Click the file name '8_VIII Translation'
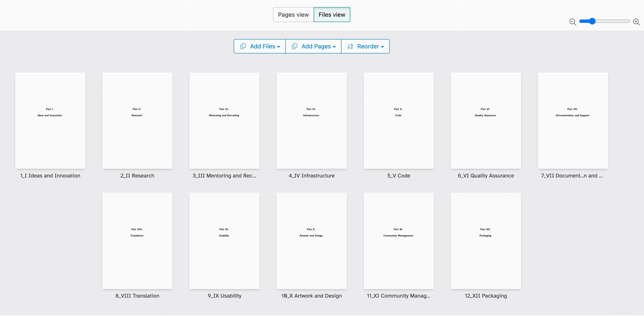 [x=137, y=296]
